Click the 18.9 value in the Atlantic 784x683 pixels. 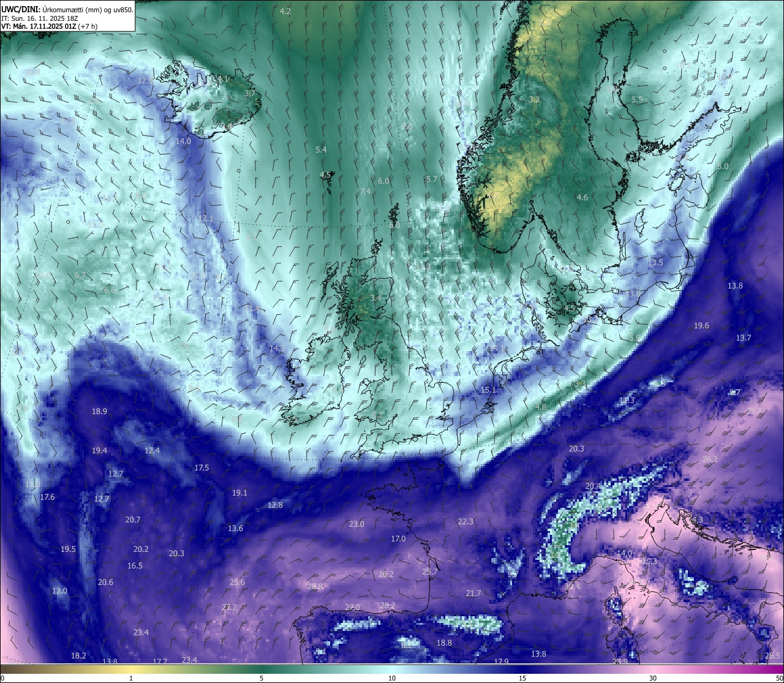point(99,411)
